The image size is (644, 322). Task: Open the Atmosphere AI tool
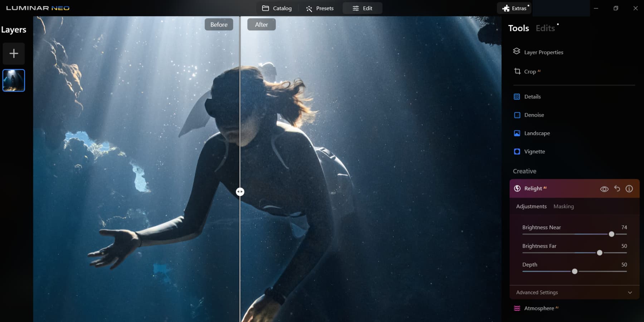tap(540, 308)
